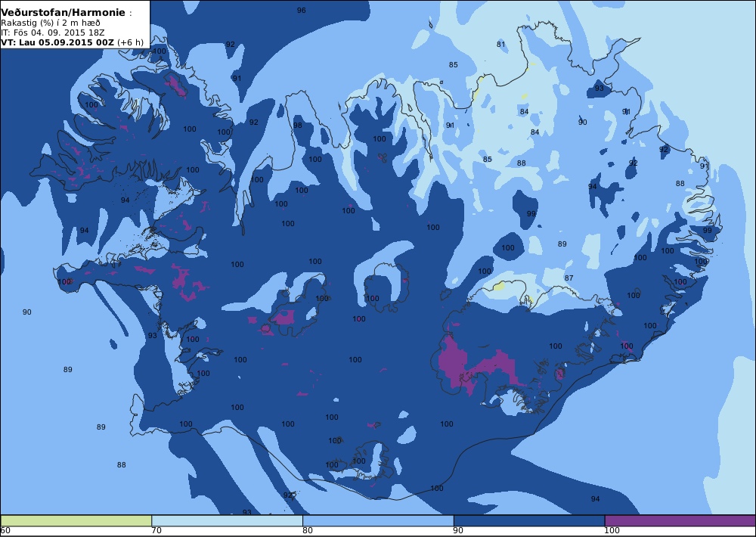Click the purple above-100 legend color band
Viewport: 756px width, 537px height.
coord(680,520)
